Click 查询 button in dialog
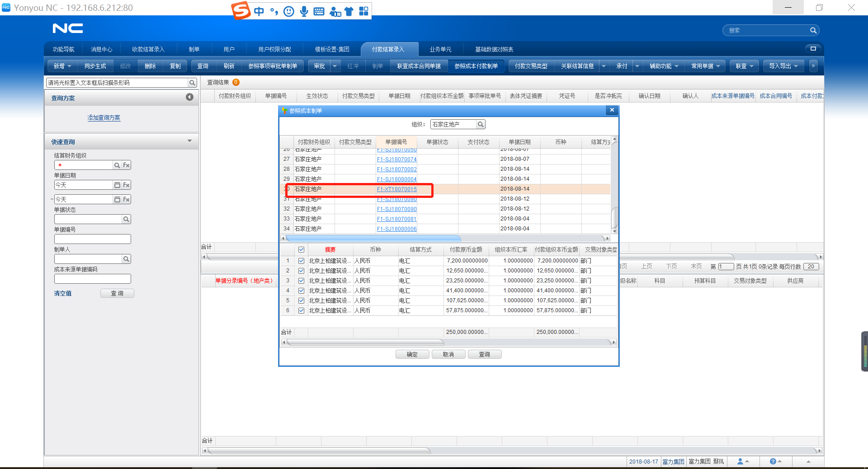 click(x=485, y=354)
